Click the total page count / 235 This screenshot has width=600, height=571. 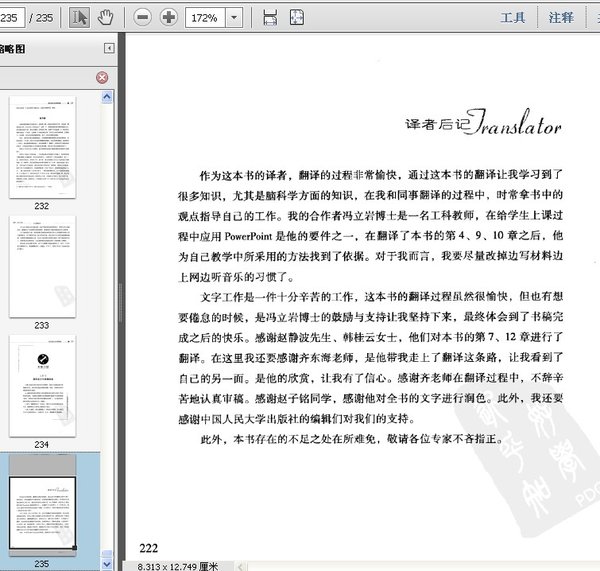(41, 18)
